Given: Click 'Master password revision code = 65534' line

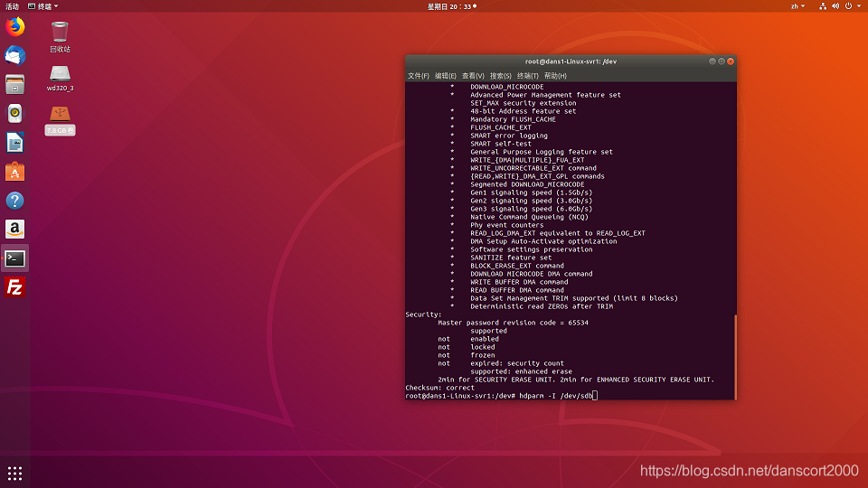Looking at the screenshot, I should [514, 323].
